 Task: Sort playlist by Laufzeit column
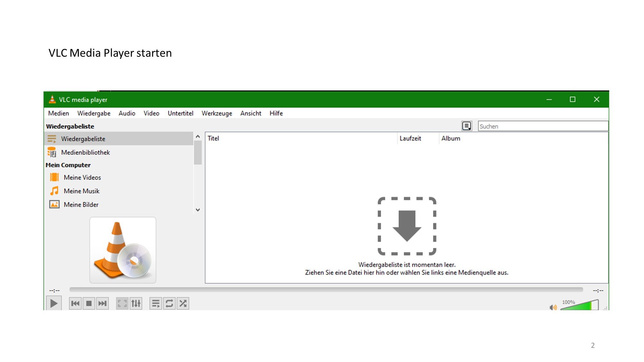(410, 138)
